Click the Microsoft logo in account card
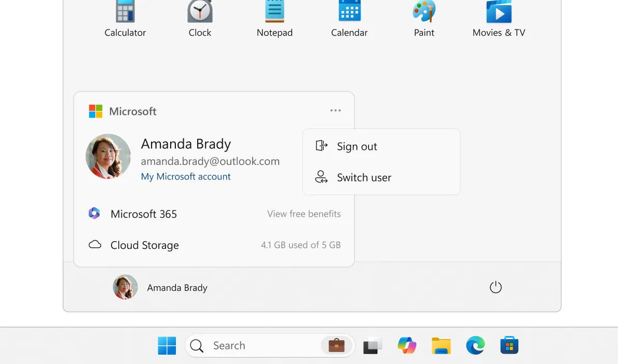The image size is (618, 364). 95,111
